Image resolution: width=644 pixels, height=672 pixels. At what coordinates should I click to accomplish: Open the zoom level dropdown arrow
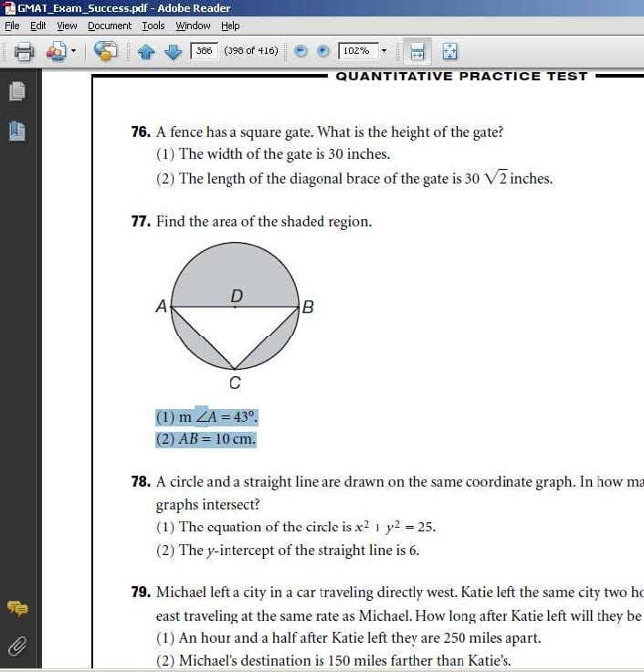pyautogui.click(x=385, y=51)
